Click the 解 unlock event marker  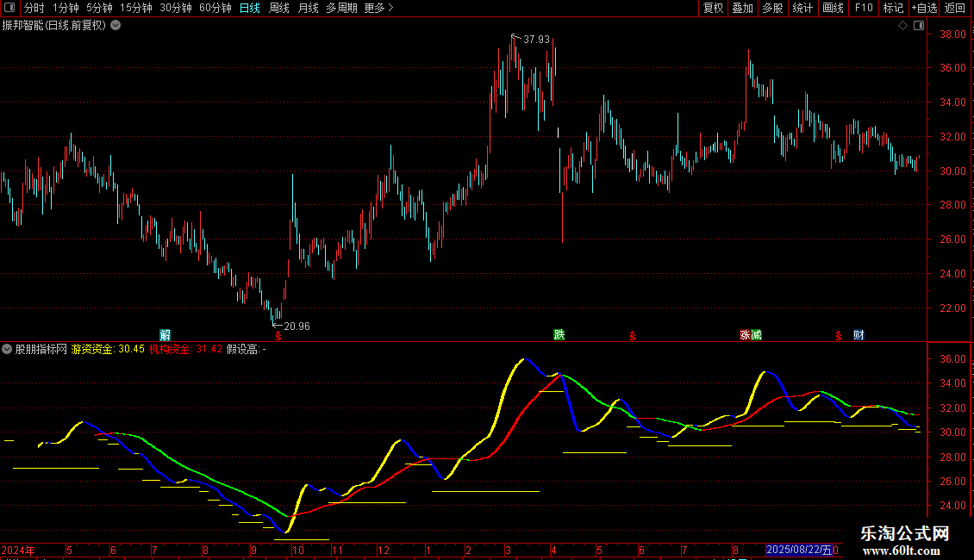(x=165, y=335)
